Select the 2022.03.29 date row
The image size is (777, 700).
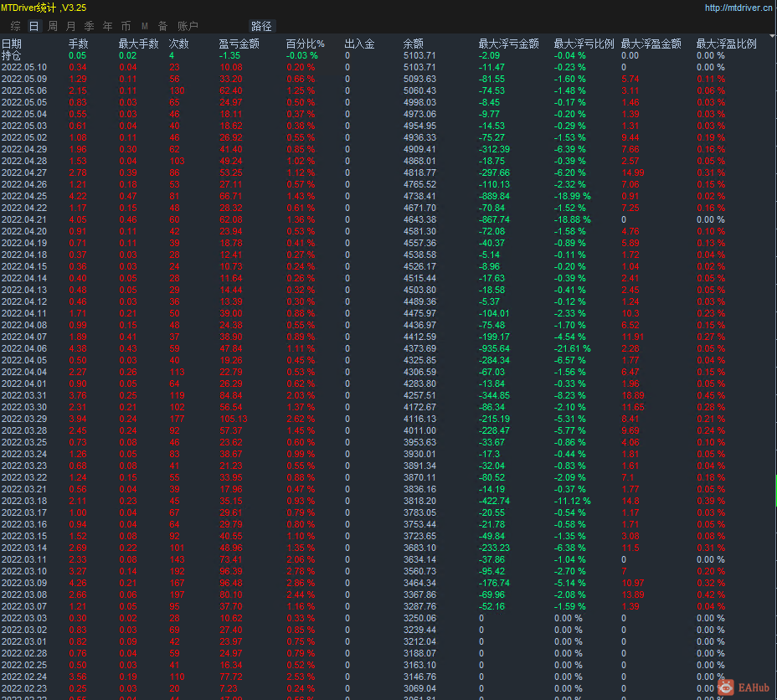pos(24,419)
